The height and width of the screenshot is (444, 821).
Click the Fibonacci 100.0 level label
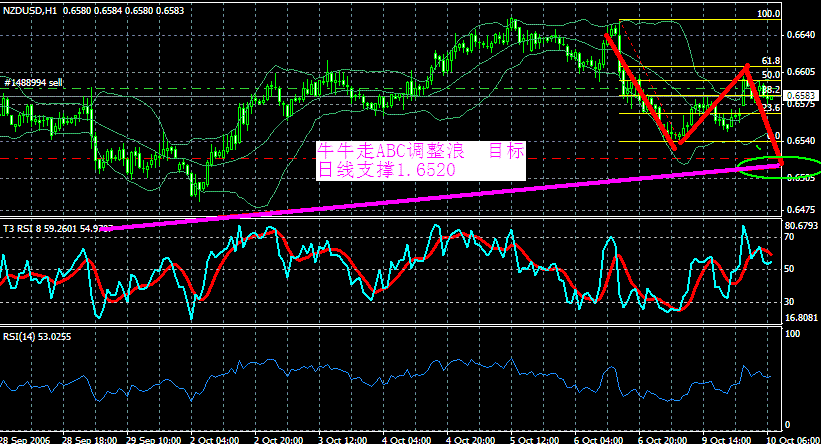point(769,14)
